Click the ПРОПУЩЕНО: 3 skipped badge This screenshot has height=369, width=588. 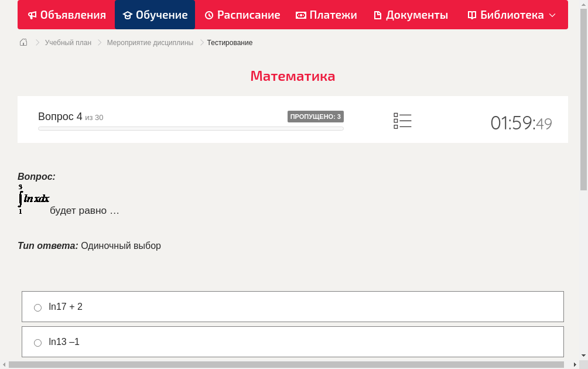[316, 116]
